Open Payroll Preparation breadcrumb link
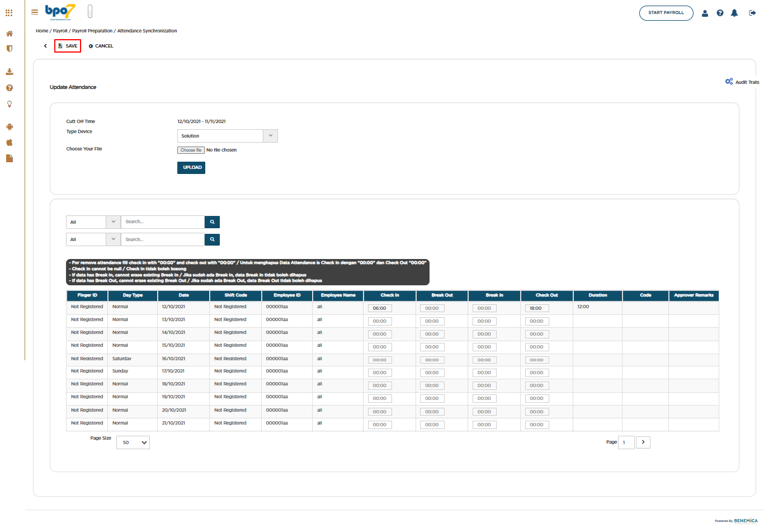This screenshot has height=532, width=764. click(x=92, y=31)
